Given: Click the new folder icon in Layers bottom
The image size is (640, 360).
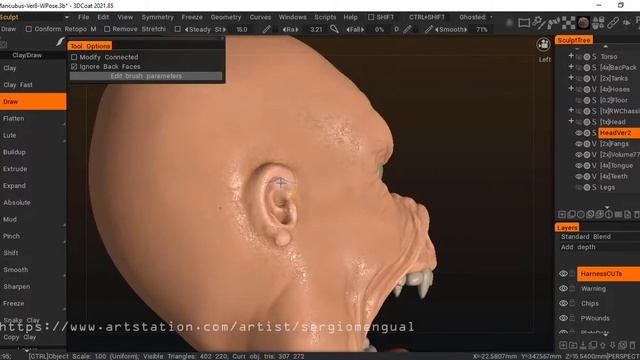Looking at the screenshot, I should 573,345.
